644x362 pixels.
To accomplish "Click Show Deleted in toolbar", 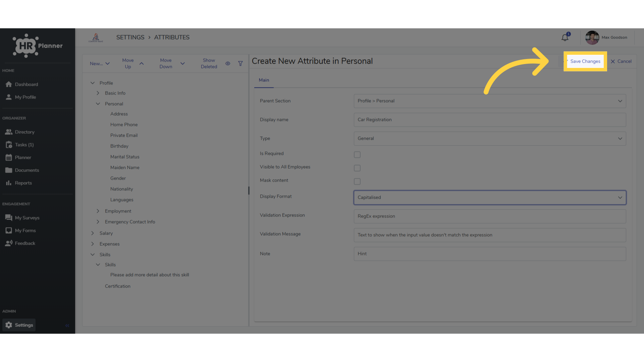I will tap(209, 63).
